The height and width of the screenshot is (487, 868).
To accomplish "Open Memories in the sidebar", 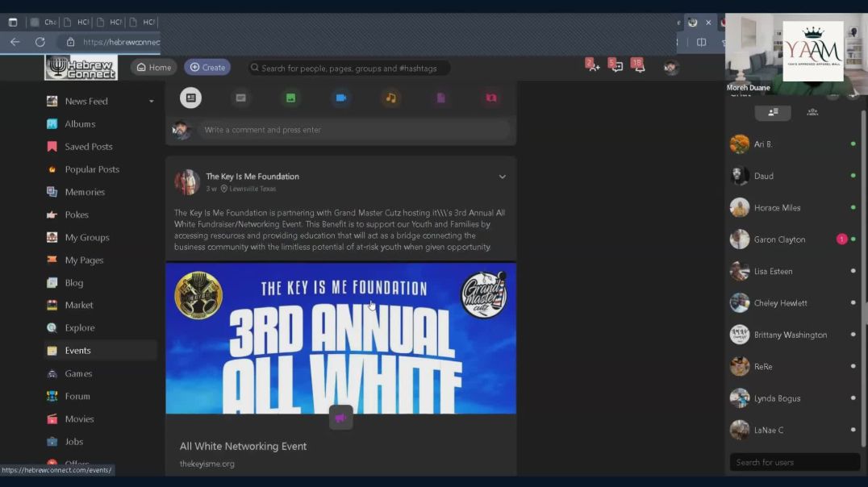I will [85, 192].
